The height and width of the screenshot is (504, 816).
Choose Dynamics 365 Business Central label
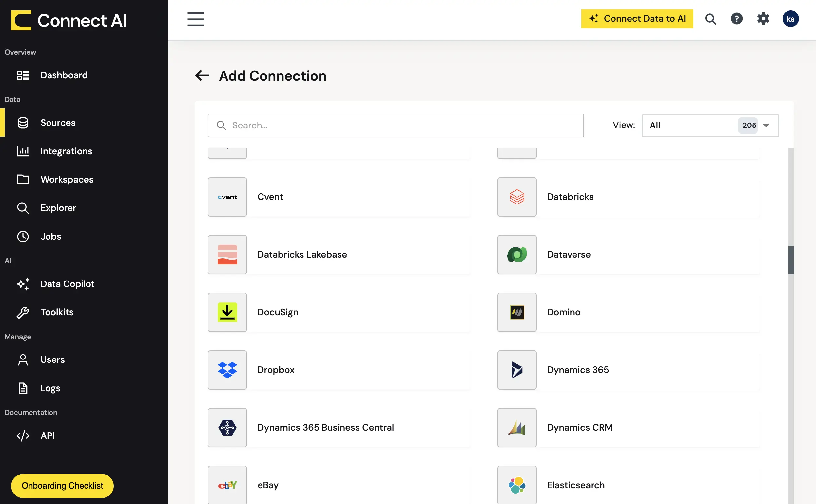[325, 428]
